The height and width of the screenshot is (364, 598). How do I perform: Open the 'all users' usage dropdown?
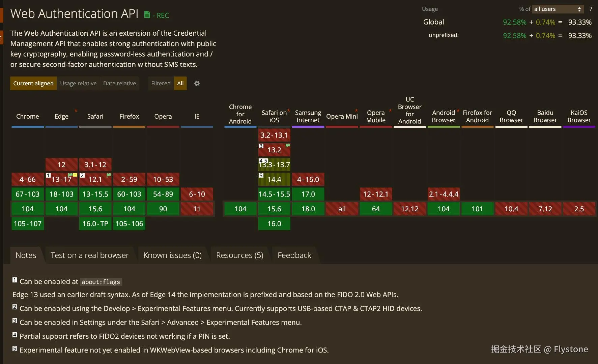tap(558, 9)
